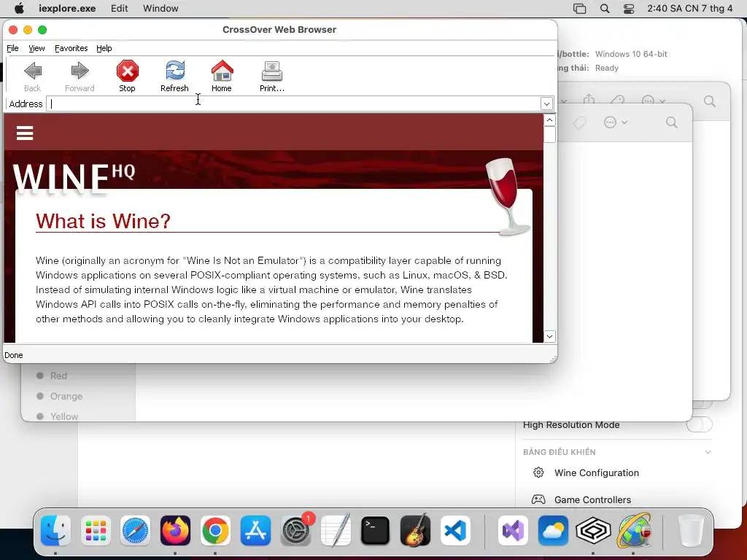Viewport: 747px width, 560px height.
Task: Click the page scrollbar up arrow
Action: tap(549, 120)
